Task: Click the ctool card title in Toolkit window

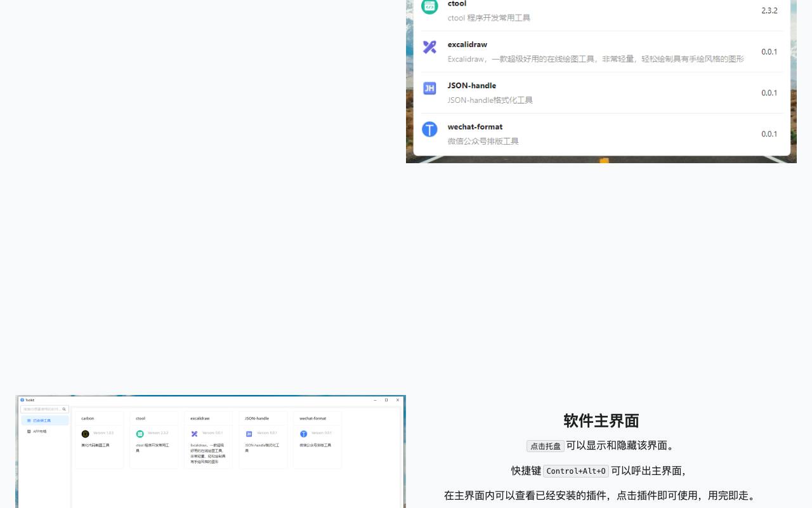Action: point(140,418)
